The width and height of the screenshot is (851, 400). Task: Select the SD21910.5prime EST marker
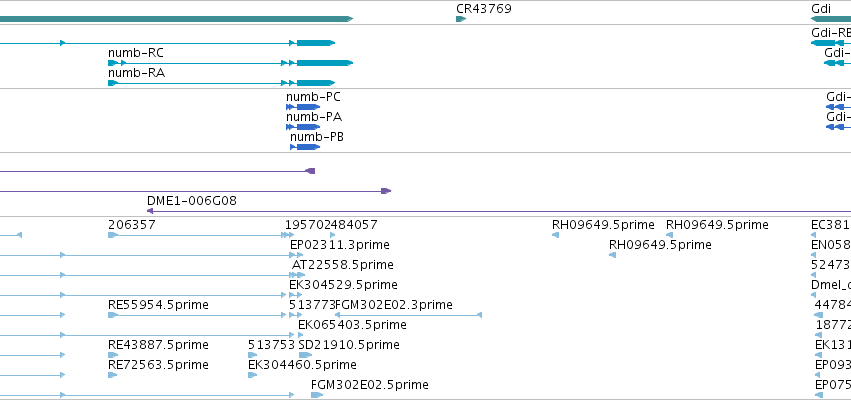coord(306,355)
